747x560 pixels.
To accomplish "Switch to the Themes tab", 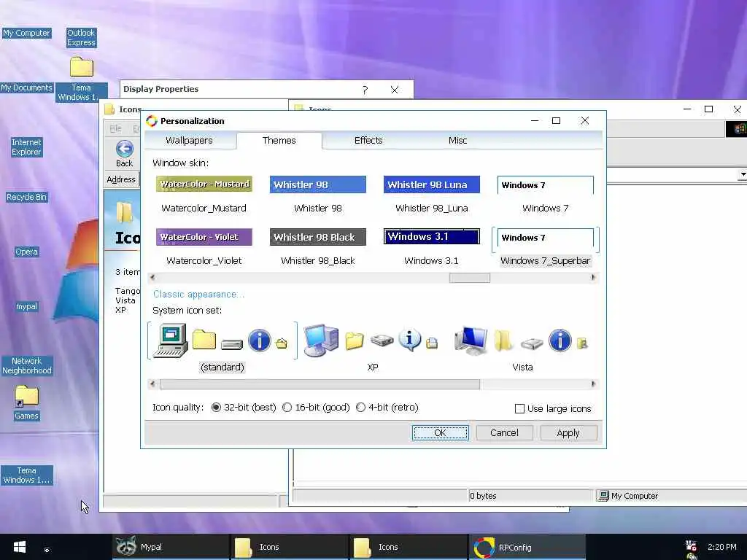I will [279, 141].
